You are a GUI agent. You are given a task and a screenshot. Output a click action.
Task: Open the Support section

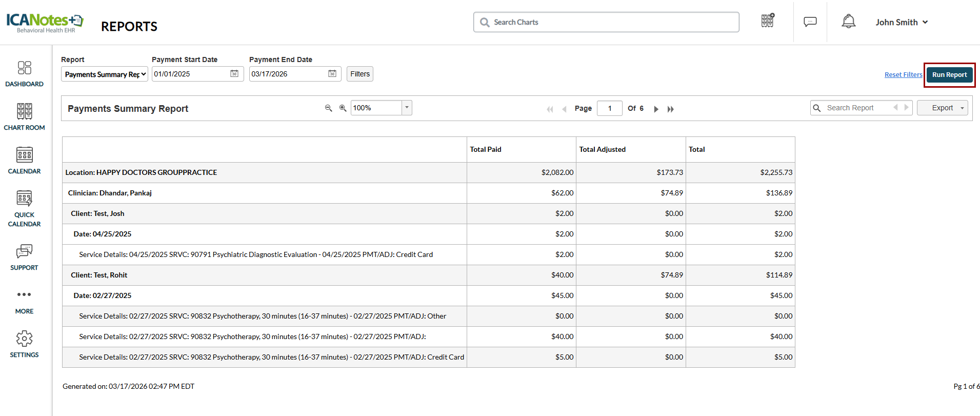coord(24,256)
